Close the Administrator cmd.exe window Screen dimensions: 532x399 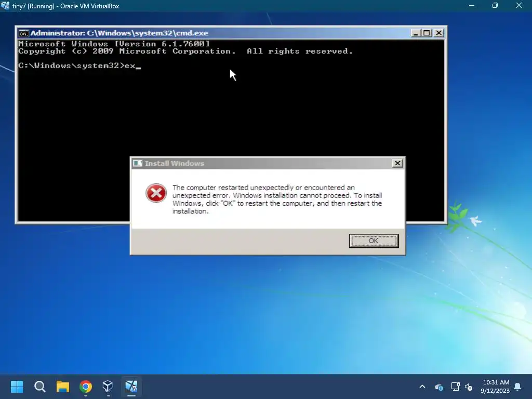pos(438,33)
